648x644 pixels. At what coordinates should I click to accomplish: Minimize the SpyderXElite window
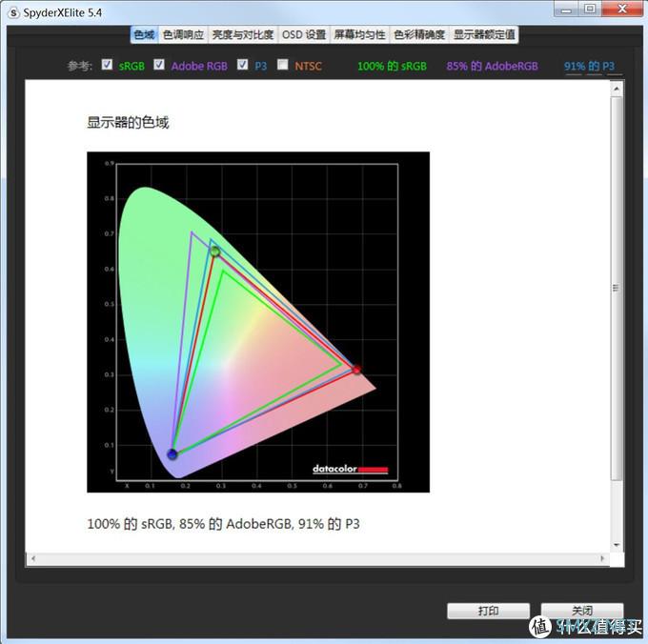566,10
